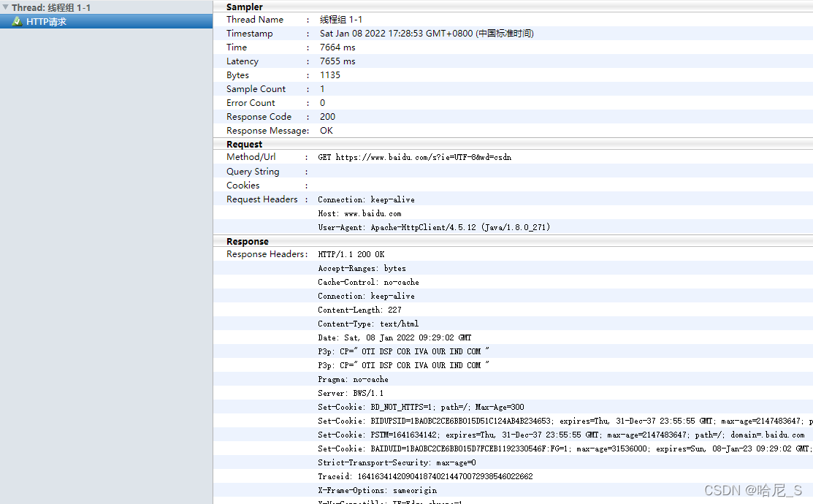Screen dimensions: 813x504
Task: Select the Cache-Control: no-cache header
Action: (x=369, y=283)
